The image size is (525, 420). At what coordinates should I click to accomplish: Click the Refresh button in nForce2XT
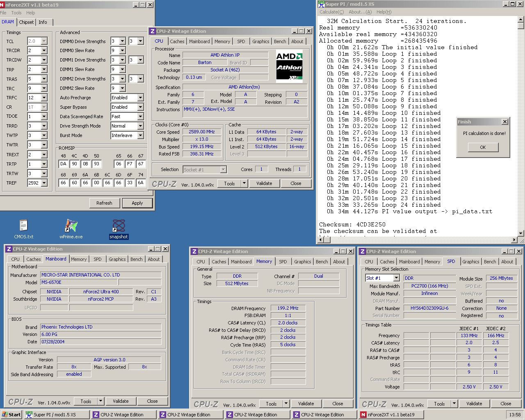[104, 203]
